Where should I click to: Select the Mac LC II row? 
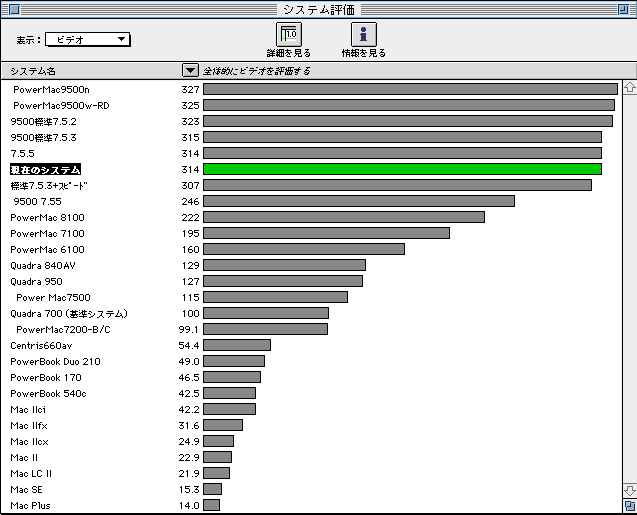311,473
